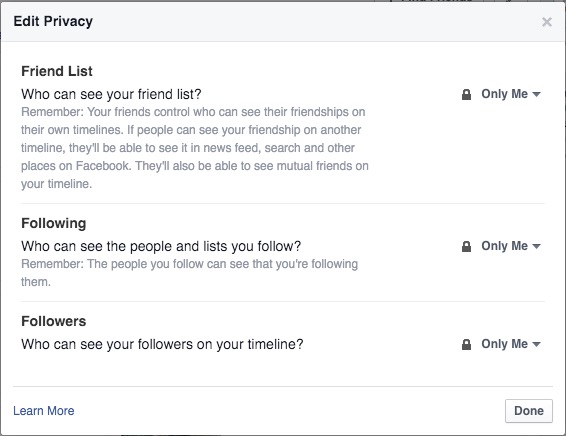
Task: Click the Edit Privacy dialog title
Action: point(53,21)
